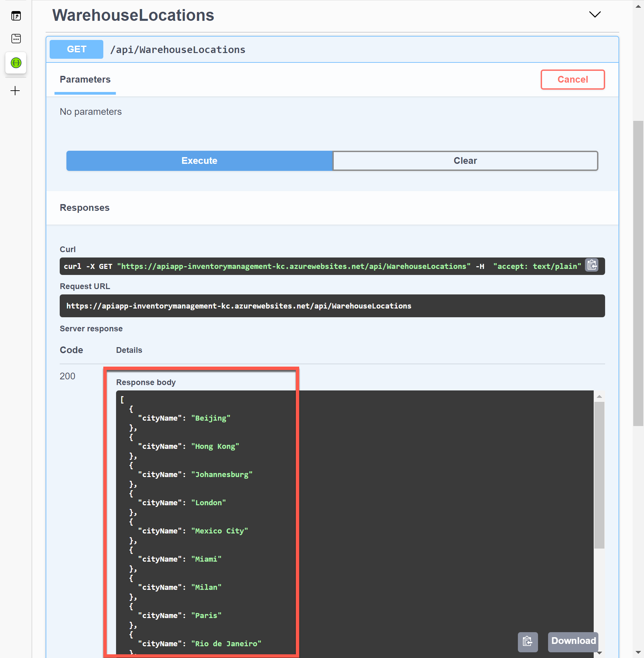Copy the response body via clipboard icon
This screenshot has width=644, height=658.
click(528, 642)
